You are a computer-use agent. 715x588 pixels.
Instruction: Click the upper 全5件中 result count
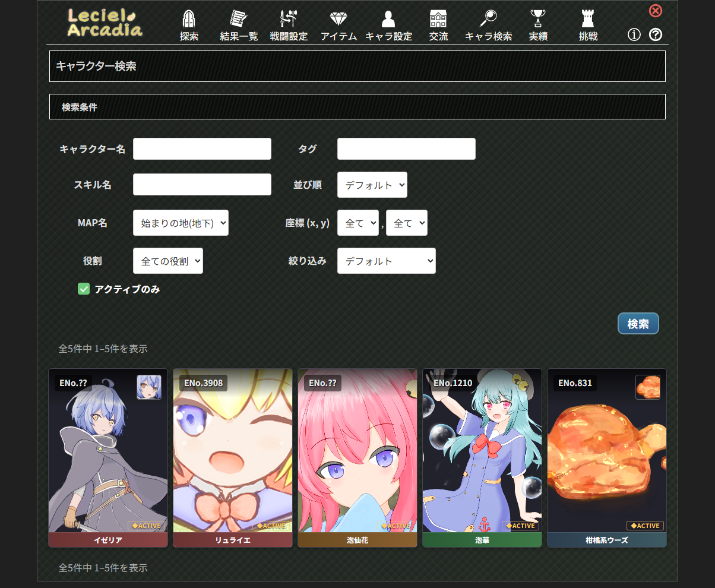[103, 349]
